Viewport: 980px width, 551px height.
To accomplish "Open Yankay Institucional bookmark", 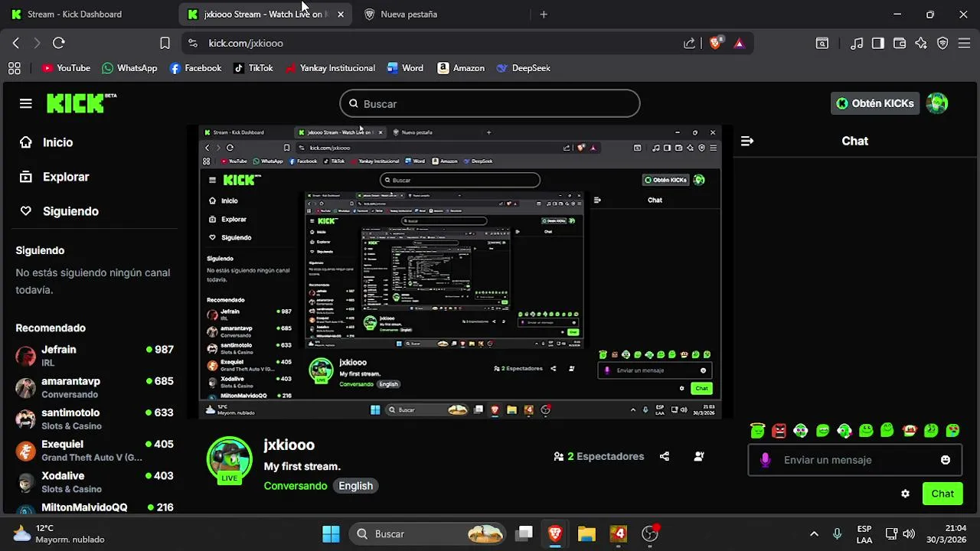I will tap(330, 68).
